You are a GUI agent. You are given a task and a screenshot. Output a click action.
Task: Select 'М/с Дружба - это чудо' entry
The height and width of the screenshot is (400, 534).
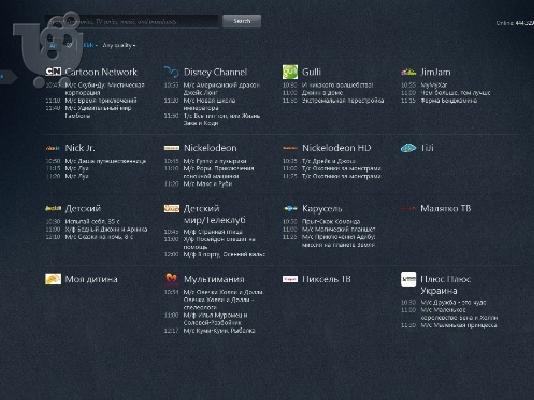(x=453, y=303)
